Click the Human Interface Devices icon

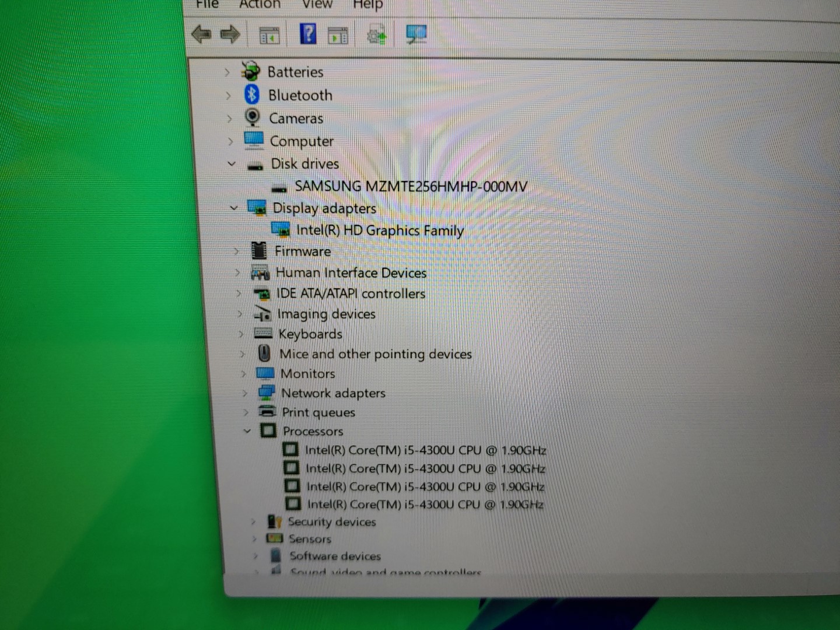(x=260, y=272)
